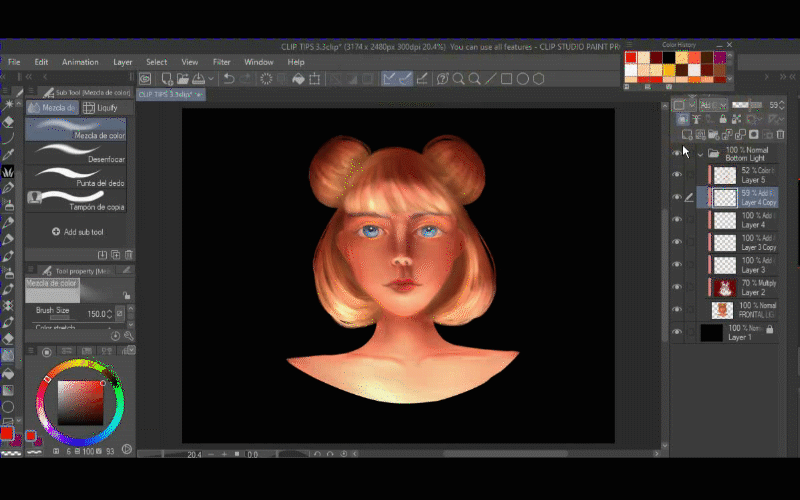This screenshot has height=500, width=800.
Task: Delete layer using trash icon in Layers panel
Action: (780, 134)
